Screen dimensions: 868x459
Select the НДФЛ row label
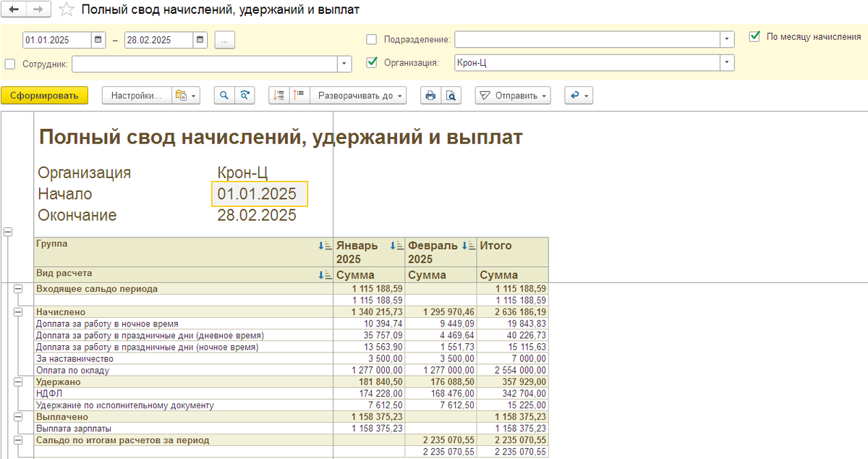pos(49,393)
